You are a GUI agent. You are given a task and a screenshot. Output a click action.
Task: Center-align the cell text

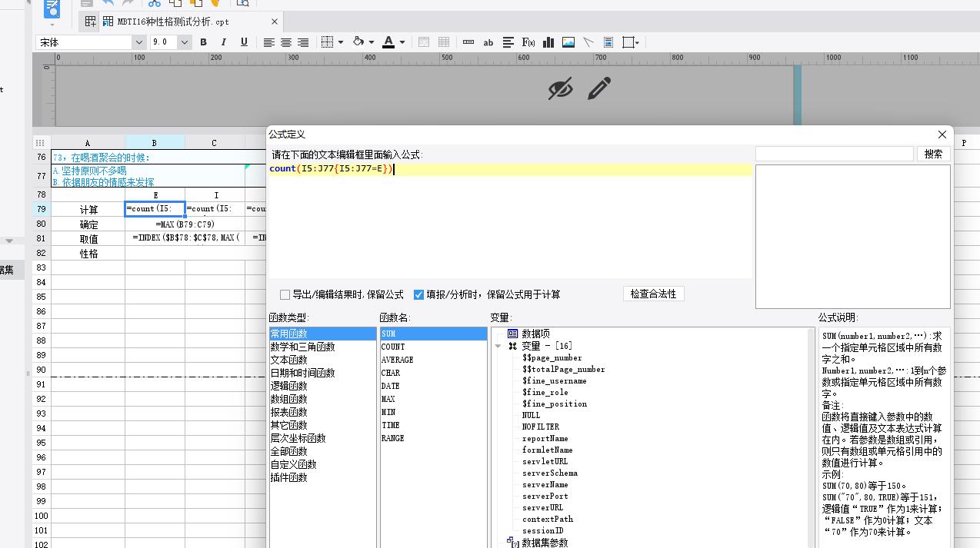[286, 42]
